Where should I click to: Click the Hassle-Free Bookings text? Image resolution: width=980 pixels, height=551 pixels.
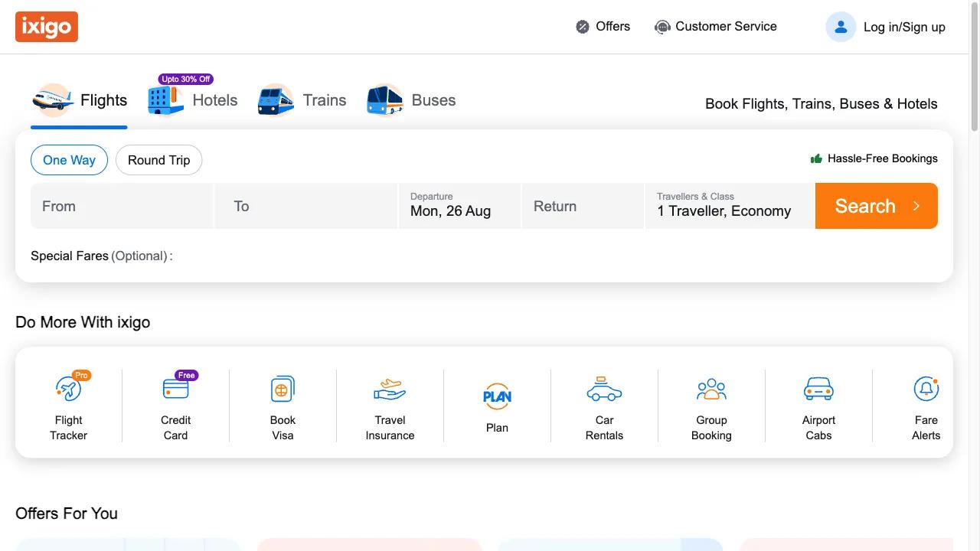point(883,158)
